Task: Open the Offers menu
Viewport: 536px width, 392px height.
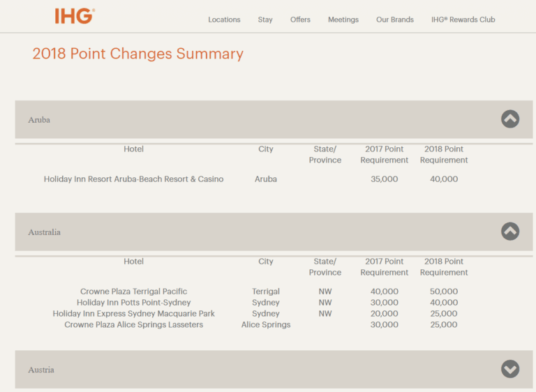Action: click(x=300, y=20)
